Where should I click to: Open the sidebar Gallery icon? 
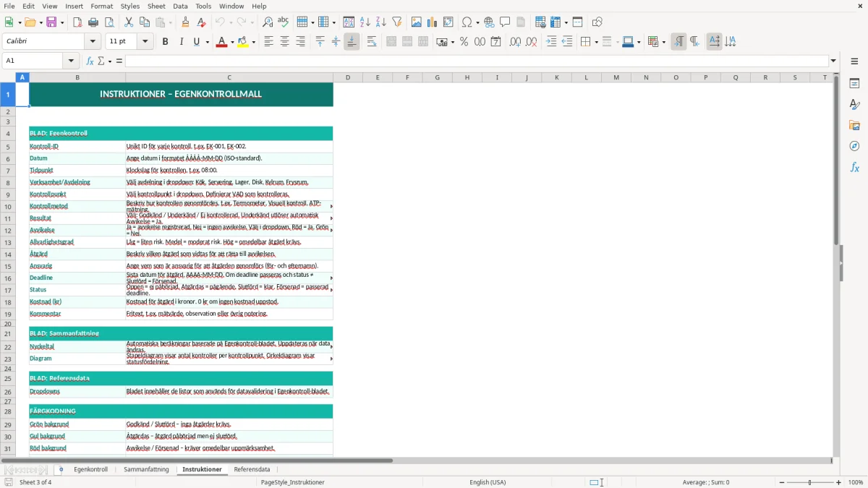coord(854,126)
